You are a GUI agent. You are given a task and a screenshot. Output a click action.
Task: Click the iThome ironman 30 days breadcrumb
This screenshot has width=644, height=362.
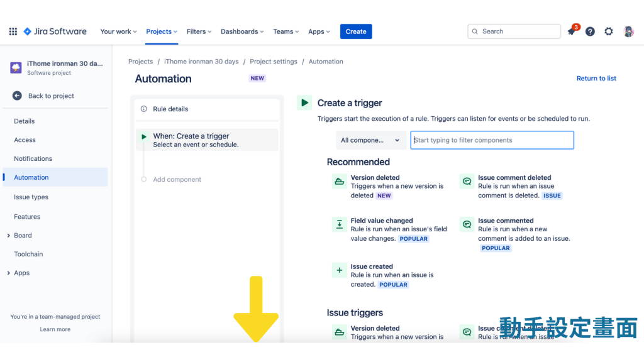pos(201,61)
